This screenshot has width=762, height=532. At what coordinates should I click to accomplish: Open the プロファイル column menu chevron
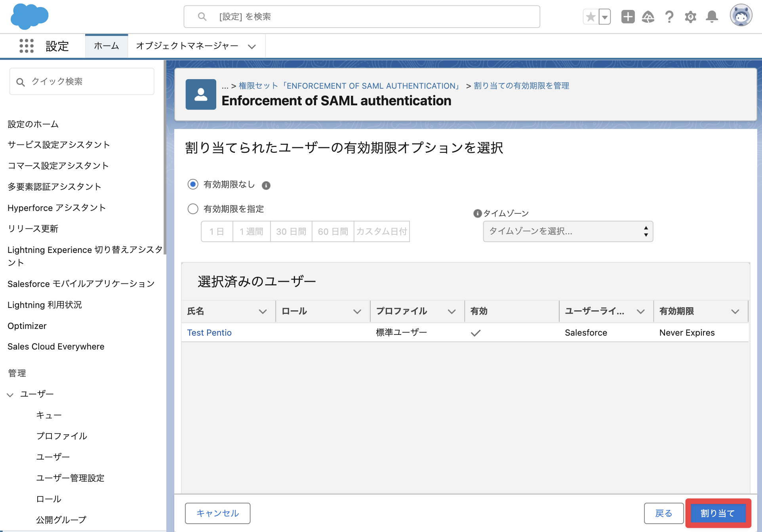pos(451,312)
